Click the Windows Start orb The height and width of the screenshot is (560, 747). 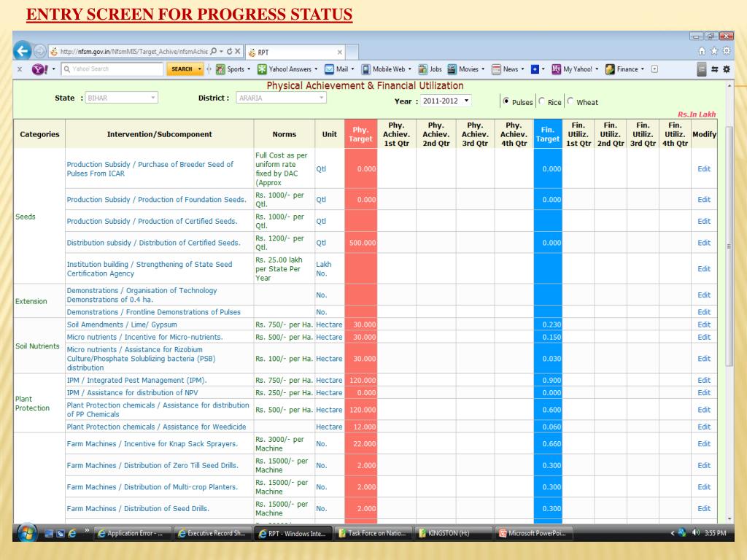tap(27, 533)
